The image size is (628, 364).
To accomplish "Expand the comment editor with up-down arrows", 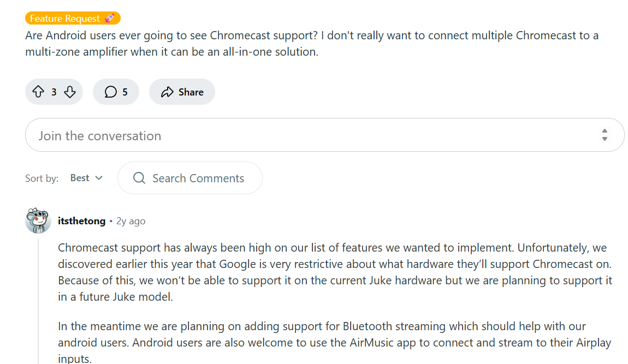I will point(605,135).
